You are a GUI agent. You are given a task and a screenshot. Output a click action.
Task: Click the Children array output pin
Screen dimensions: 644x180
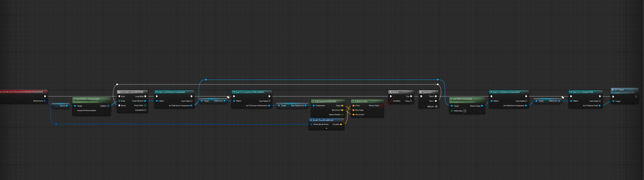[108, 106]
